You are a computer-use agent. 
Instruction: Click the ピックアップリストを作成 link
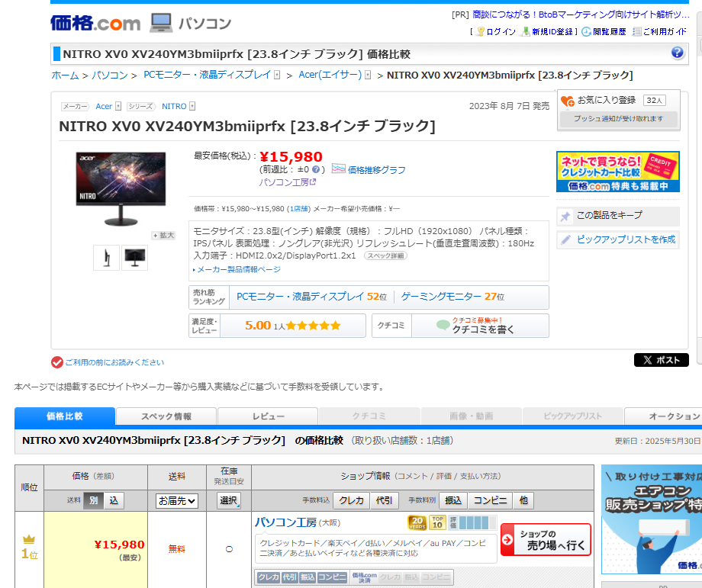(626, 240)
